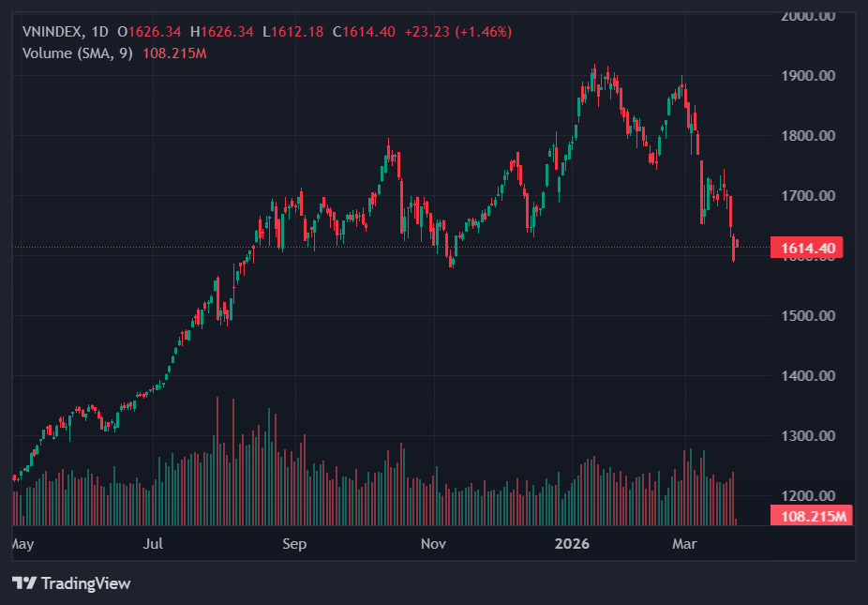Image resolution: width=868 pixels, height=605 pixels.
Task: Click the bold 2026 time axis label
Action: pos(573,543)
